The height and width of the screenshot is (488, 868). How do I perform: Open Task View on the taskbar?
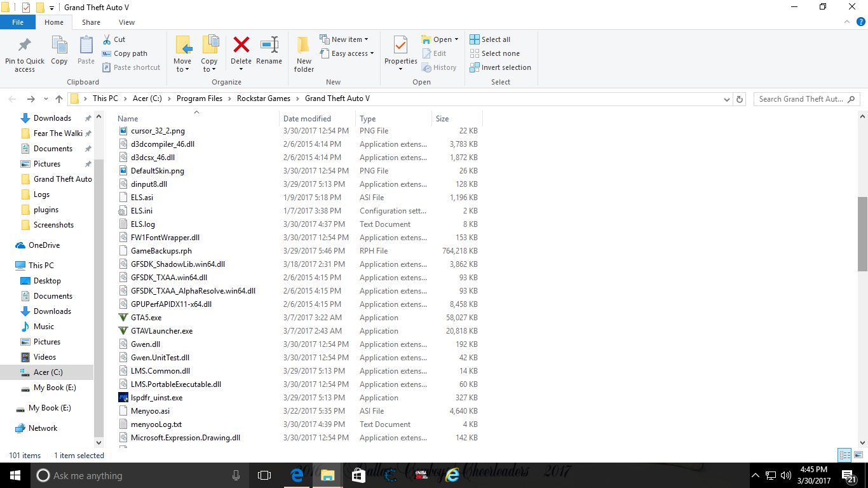click(x=264, y=475)
